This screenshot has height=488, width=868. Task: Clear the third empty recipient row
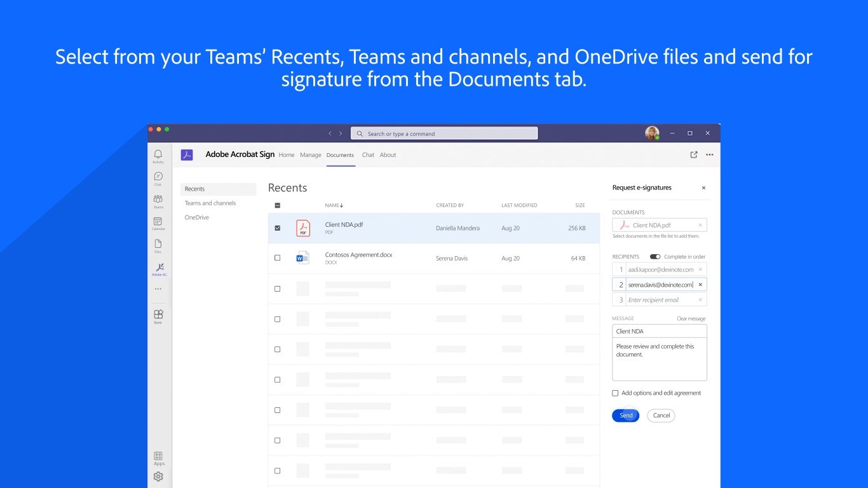coord(700,300)
